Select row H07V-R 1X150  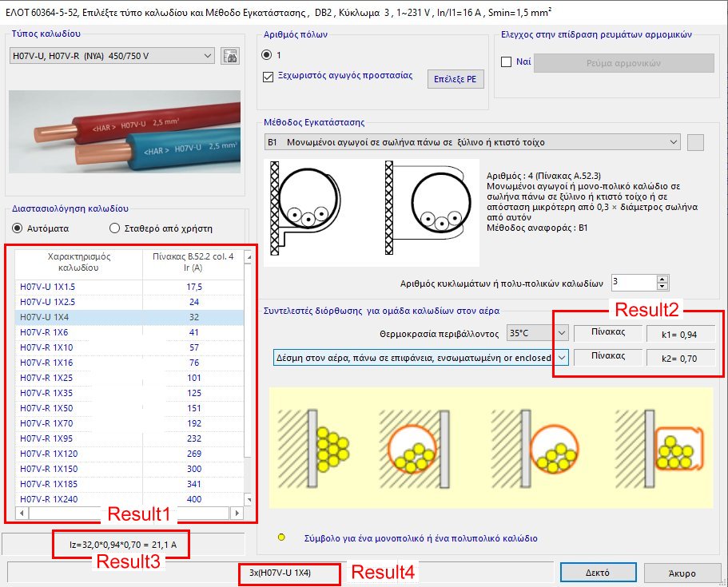tap(129, 469)
